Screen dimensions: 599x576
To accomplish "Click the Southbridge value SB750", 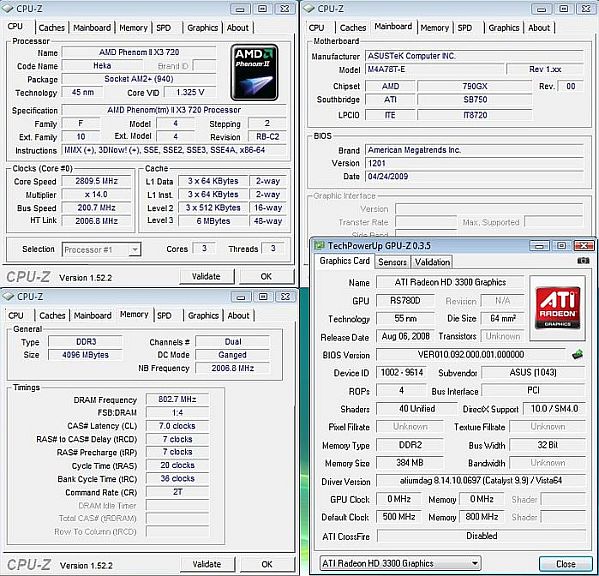I will tap(475, 100).
